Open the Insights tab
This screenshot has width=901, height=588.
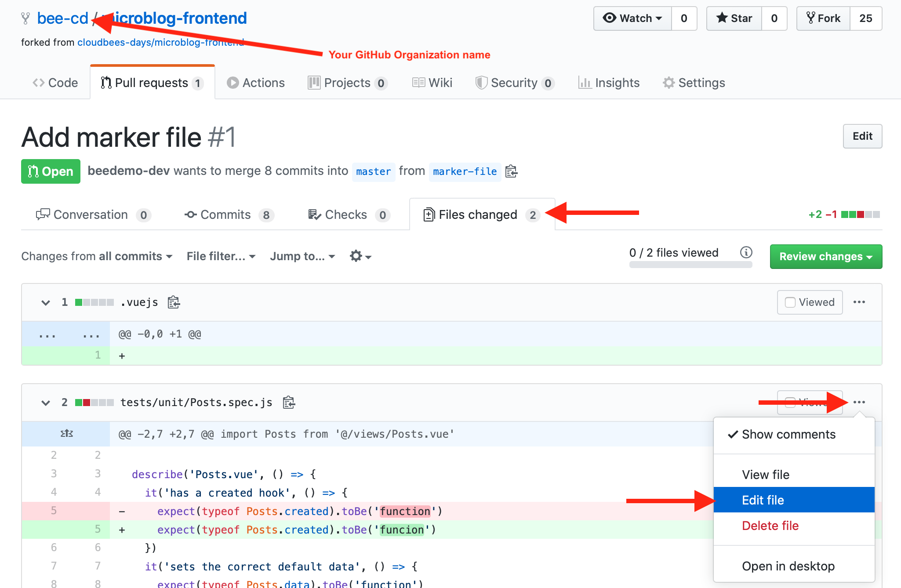(x=609, y=83)
